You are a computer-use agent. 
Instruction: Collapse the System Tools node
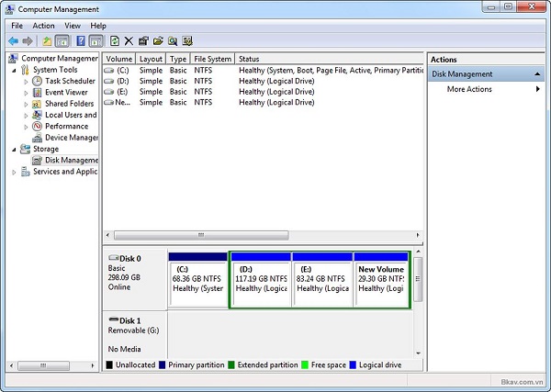(15, 70)
